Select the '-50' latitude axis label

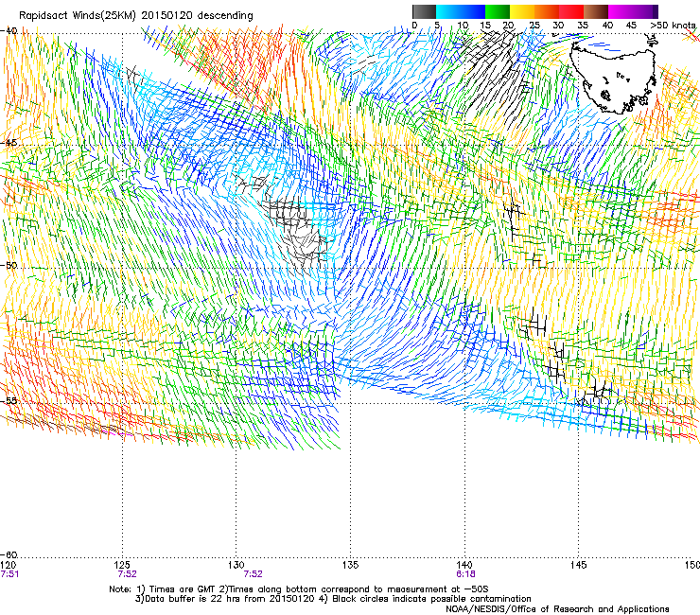tap(9, 265)
